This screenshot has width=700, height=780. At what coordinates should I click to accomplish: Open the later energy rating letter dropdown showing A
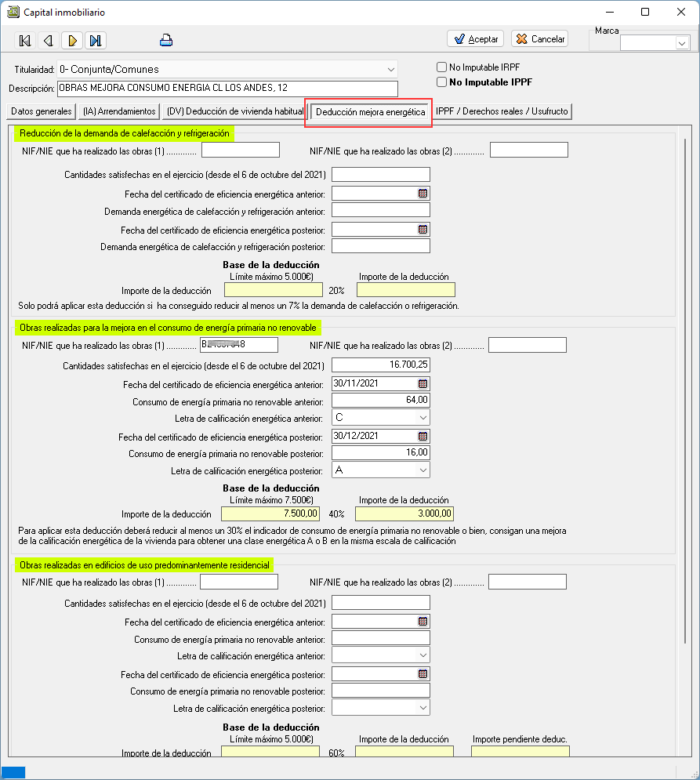[x=423, y=470]
